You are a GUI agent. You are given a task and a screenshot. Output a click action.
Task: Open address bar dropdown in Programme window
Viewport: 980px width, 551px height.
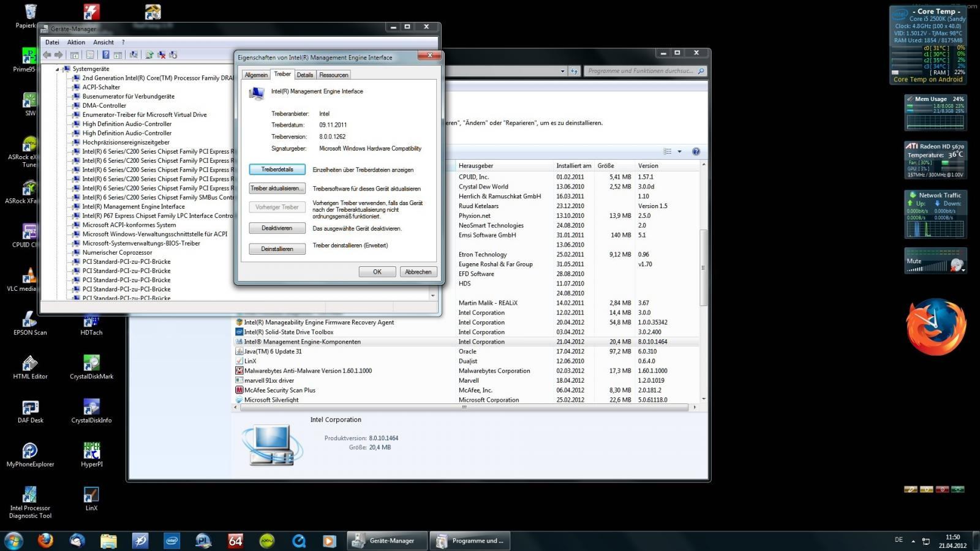562,71
